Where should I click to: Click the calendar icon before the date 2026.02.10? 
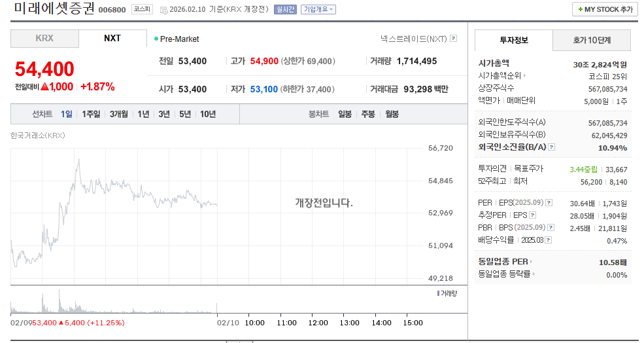pyautogui.click(x=163, y=10)
